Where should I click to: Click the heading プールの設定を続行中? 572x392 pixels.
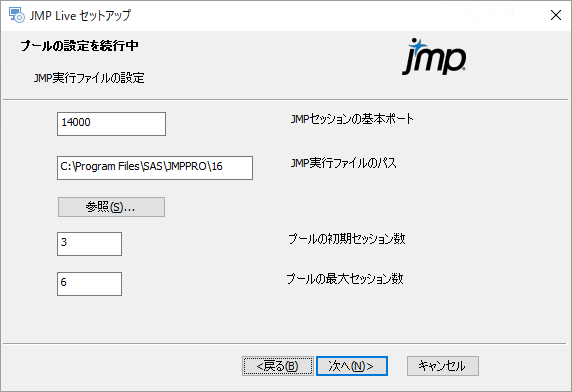coord(79,46)
